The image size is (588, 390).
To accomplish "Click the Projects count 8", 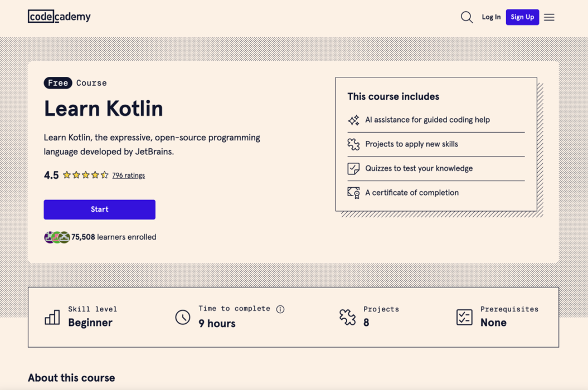I will [366, 323].
